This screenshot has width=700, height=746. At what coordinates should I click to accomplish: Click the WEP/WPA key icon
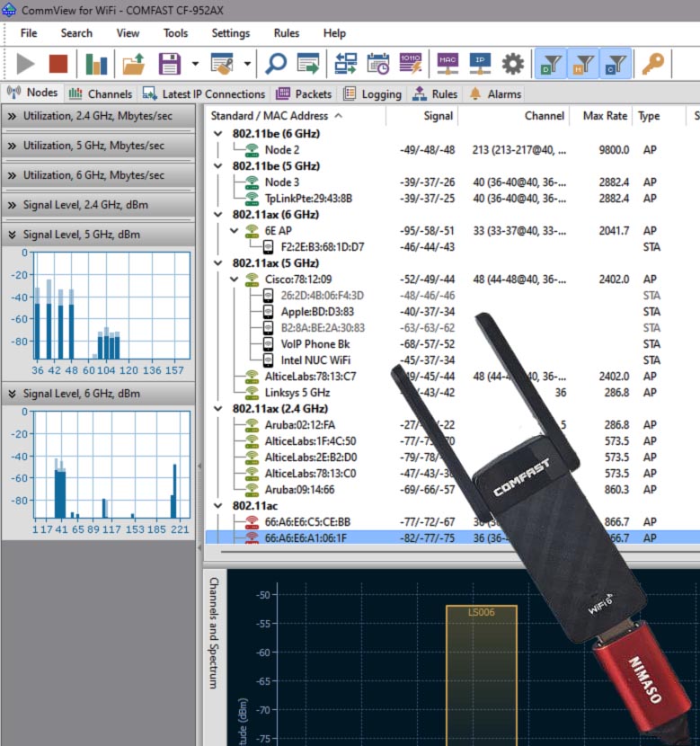tap(653, 64)
